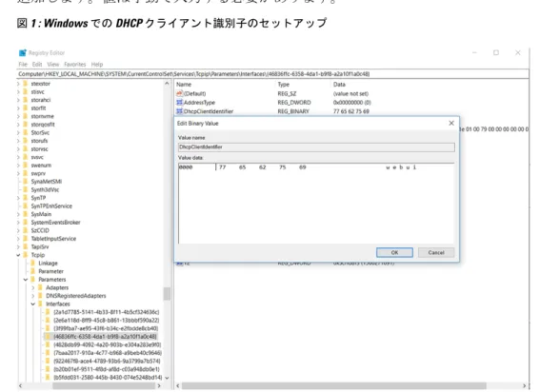Image resolution: width=540 pixels, height=392 pixels.
Task: Select the Parameter folder icon under Tcpip
Action: pos(33,271)
